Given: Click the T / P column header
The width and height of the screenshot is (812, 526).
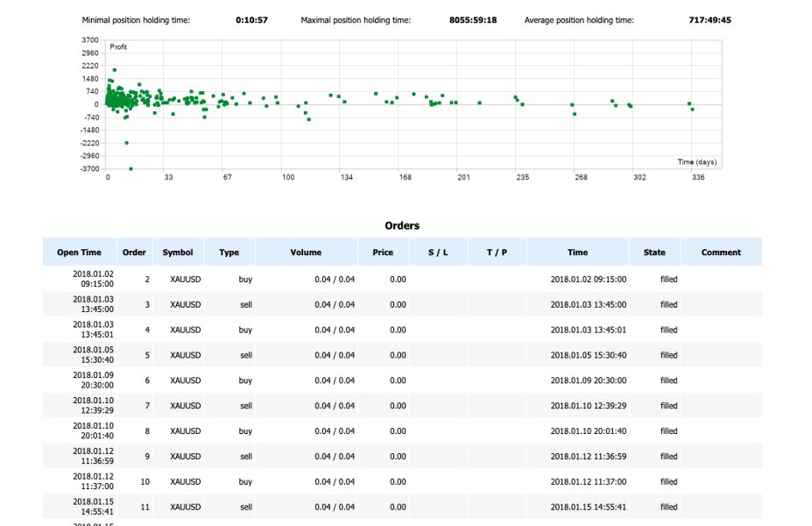Looking at the screenshot, I should pos(497,252).
